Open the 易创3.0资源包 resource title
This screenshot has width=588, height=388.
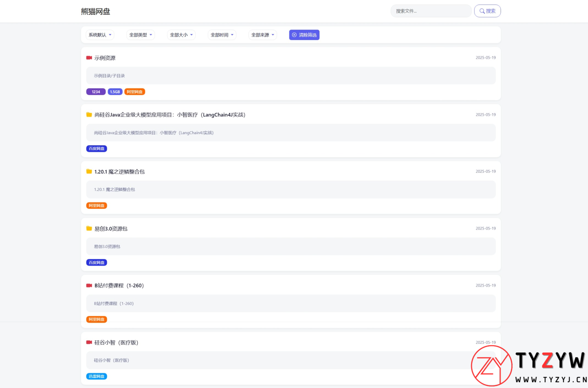[x=111, y=229]
